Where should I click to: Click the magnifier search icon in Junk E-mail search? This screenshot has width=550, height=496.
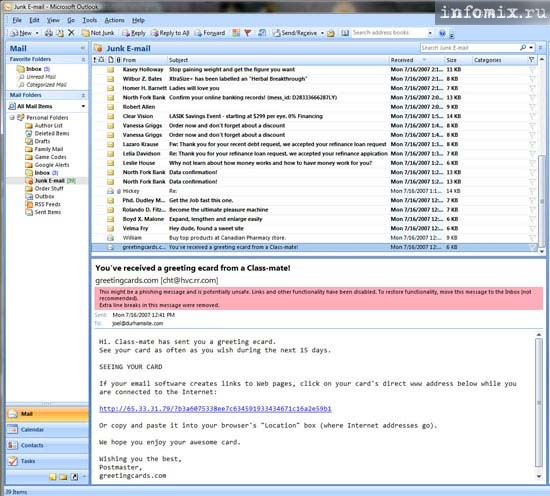[523, 47]
